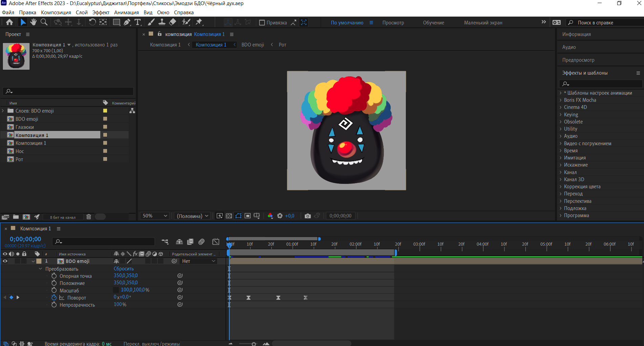Open the parent dropdown showing Нет
This screenshot has height=346, width=644.
[198, 261]
